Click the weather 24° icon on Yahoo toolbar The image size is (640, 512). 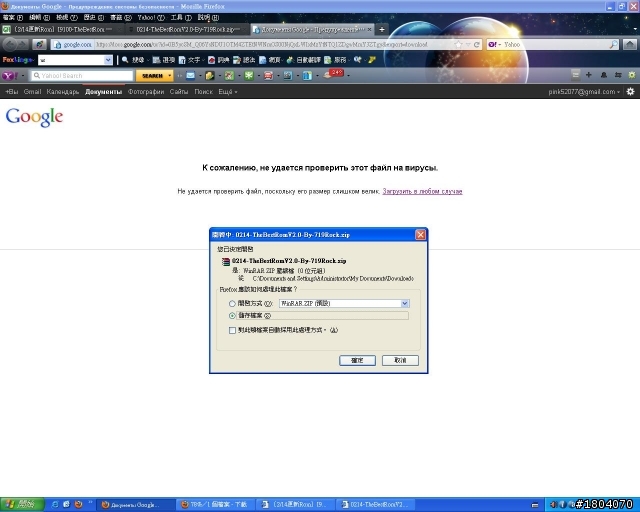(x=334, y=73)
